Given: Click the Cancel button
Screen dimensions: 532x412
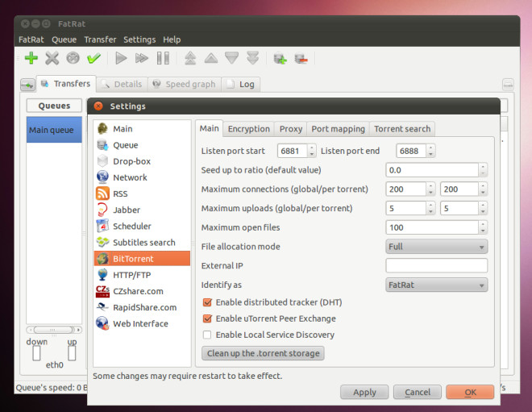Looking at the screenshot, I should (418, 393).
